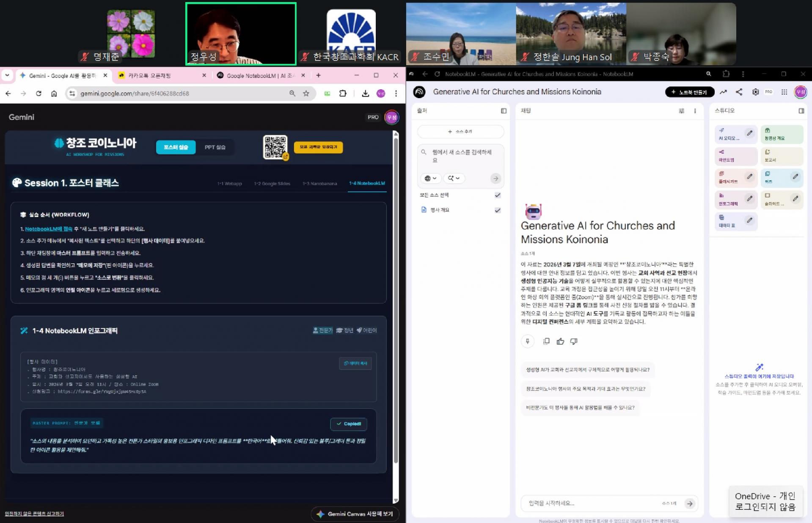
Task: Submit the NotebookLM chat message arrow
Action: (690, 504)
